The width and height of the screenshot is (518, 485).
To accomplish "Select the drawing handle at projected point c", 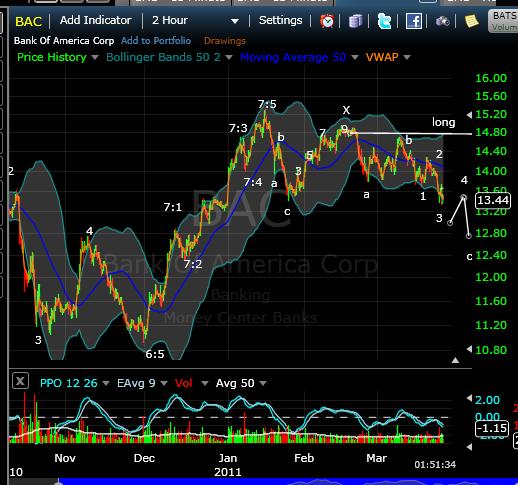I will [469, 236].
